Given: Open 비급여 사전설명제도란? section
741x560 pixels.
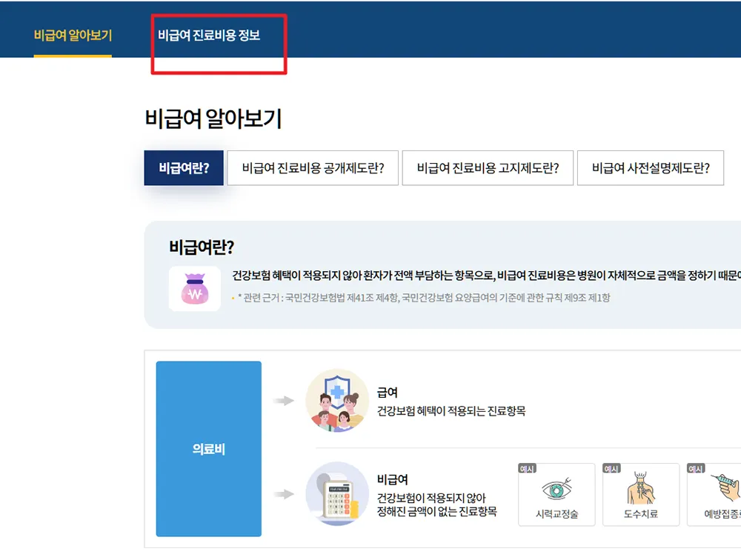Looking at the screenshot, I should [x=651, y=168].
